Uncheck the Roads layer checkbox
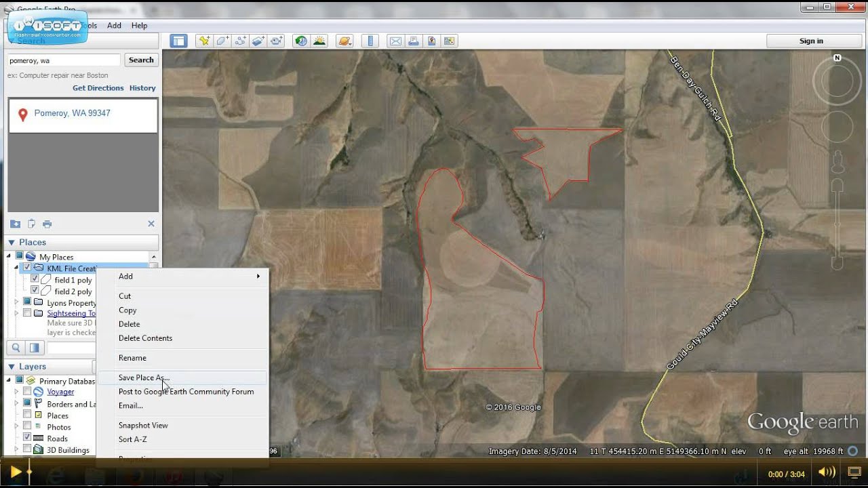The height and width of the screenshot is (488, 868). click(x=27, y=438)
